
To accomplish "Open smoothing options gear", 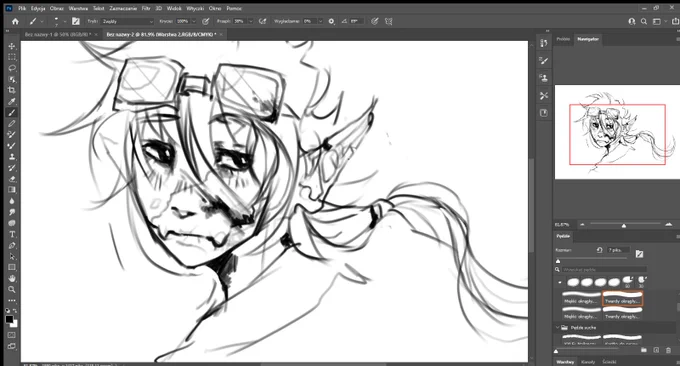I will [331, 21].
